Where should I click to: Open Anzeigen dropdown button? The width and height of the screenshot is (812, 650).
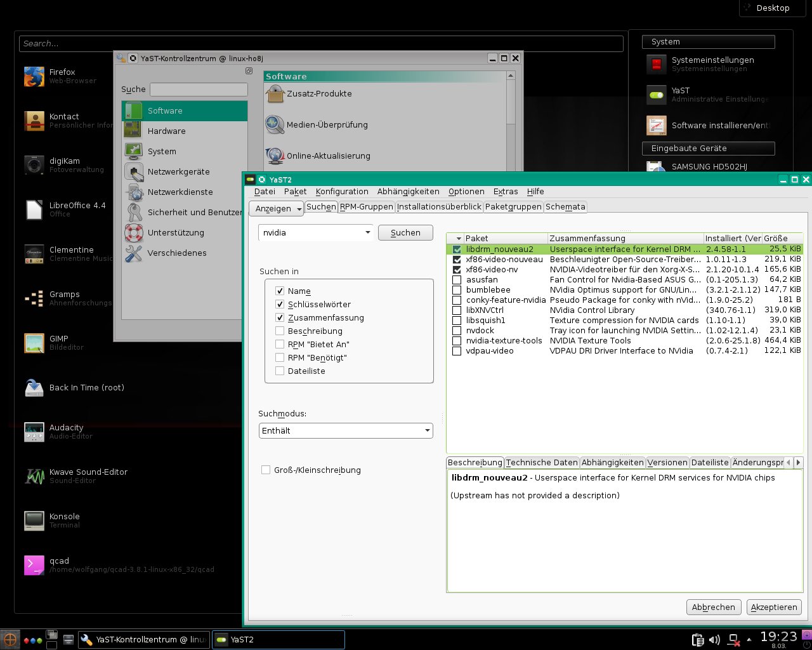[277, 208]
